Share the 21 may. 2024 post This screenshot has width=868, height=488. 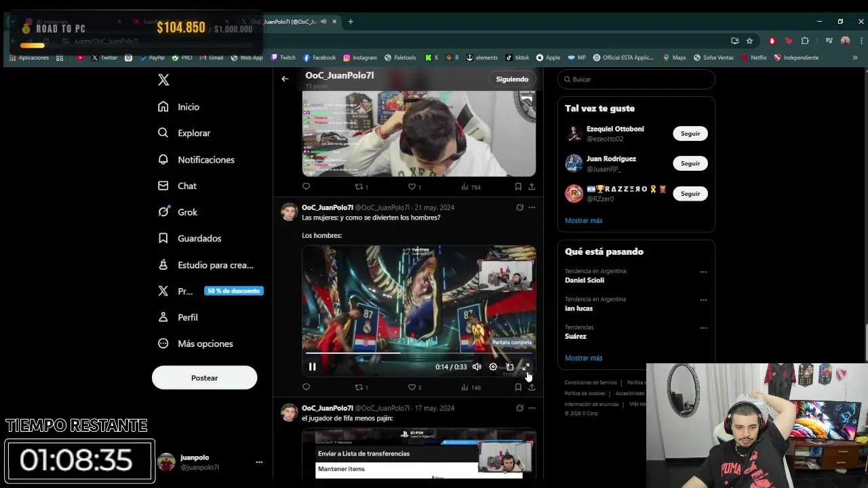tap(532, 387)
